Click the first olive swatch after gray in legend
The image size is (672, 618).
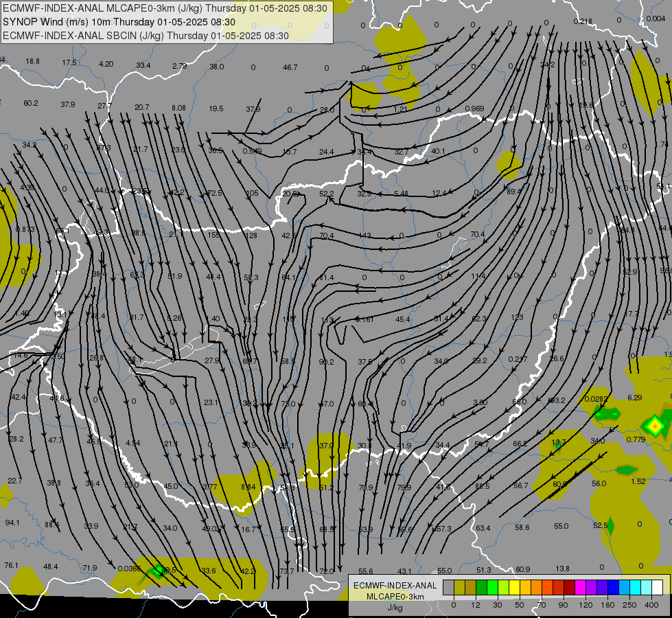[459, 588]
